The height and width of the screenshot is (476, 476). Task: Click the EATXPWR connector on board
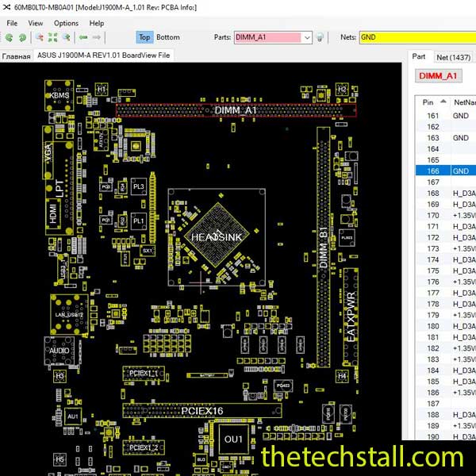[351, 317]
